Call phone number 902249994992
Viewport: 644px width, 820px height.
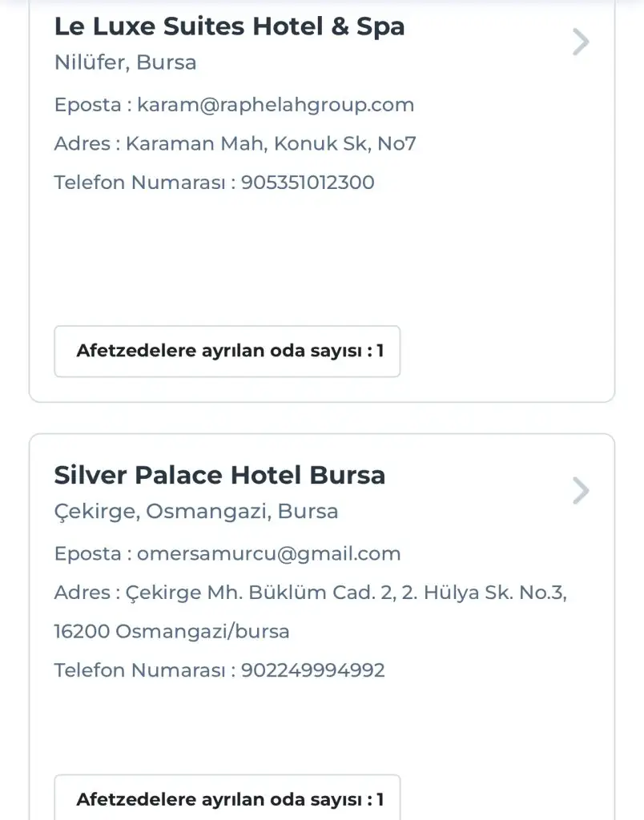point(313,669)
